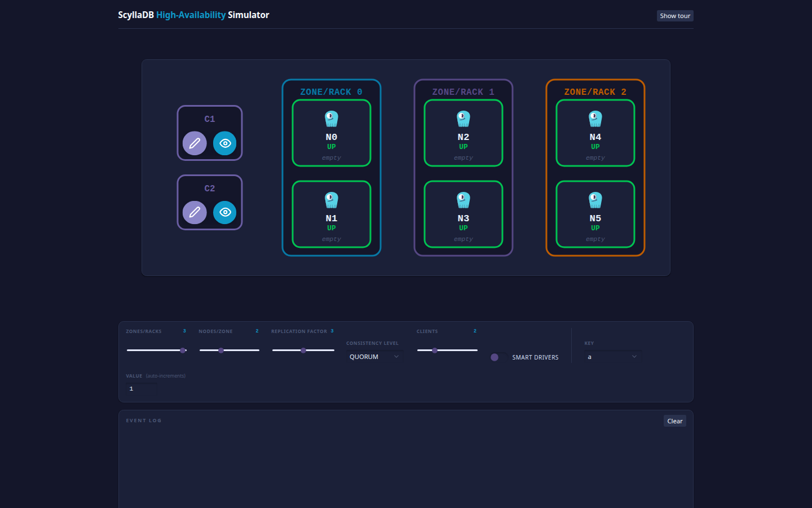
Task: Click the C1 client label
Action: click(x=210, y=119)
